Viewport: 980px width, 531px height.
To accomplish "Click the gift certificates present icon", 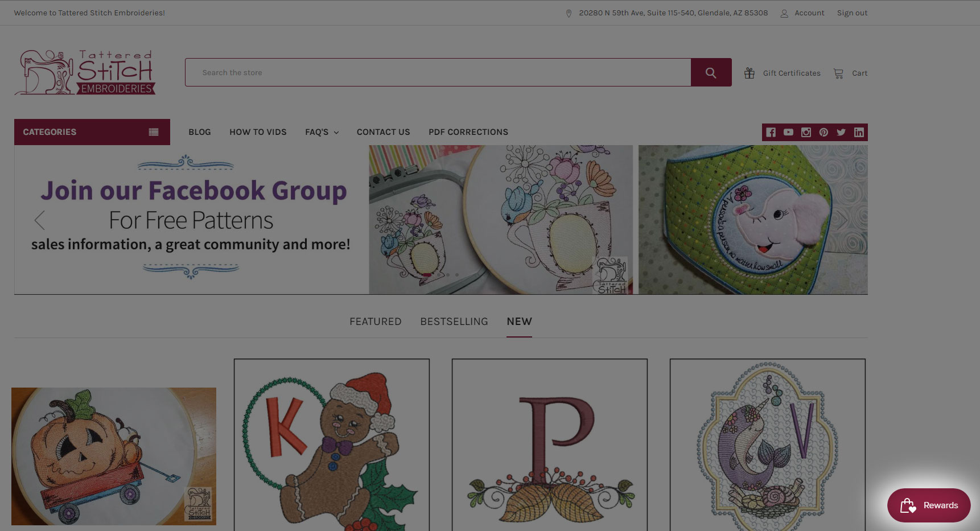I will pos(750,73).
